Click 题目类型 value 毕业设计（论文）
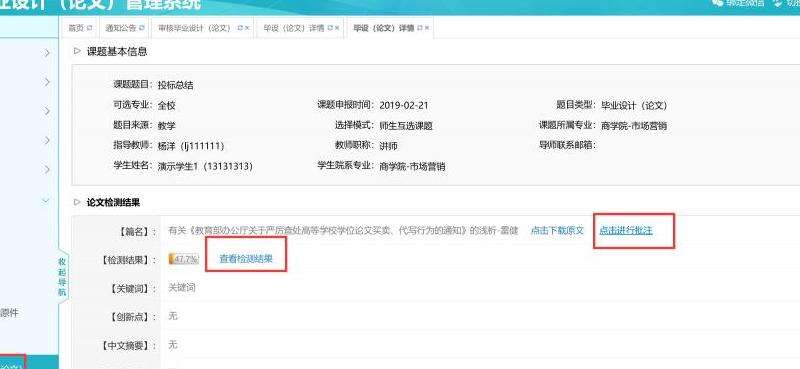The height and width of the screenshot is (369, 800). pyautogui.click(x=634, y=106)
